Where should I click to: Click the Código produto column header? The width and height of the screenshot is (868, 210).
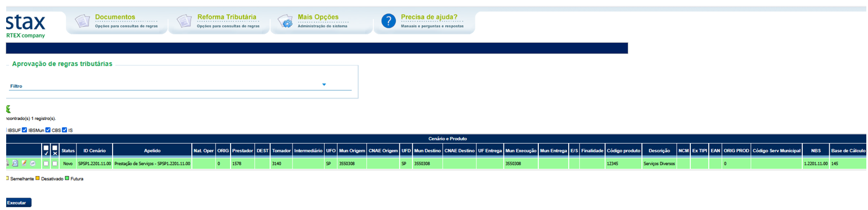click(x=623, y=151)
